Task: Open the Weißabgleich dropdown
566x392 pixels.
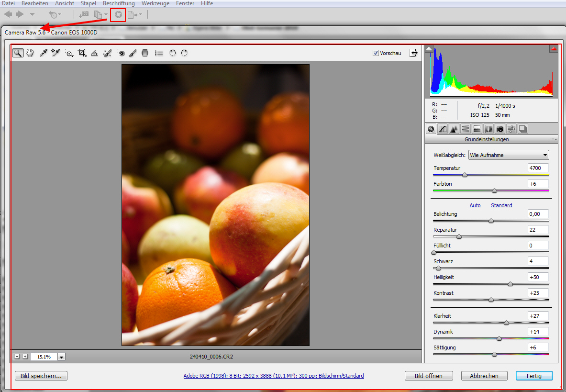Action: [509, 155]
